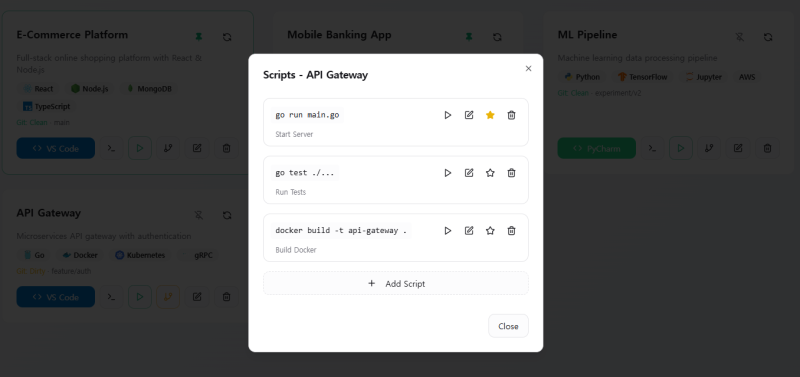Open run scripts for ML Pipeline
This screenshot has width=800, height=377.
[681, 148]
